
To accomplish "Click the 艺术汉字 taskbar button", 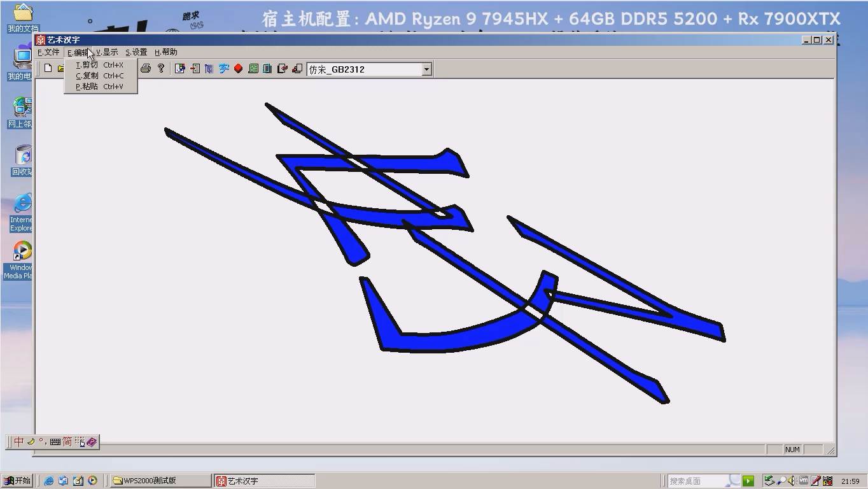I will click(264, 481).
